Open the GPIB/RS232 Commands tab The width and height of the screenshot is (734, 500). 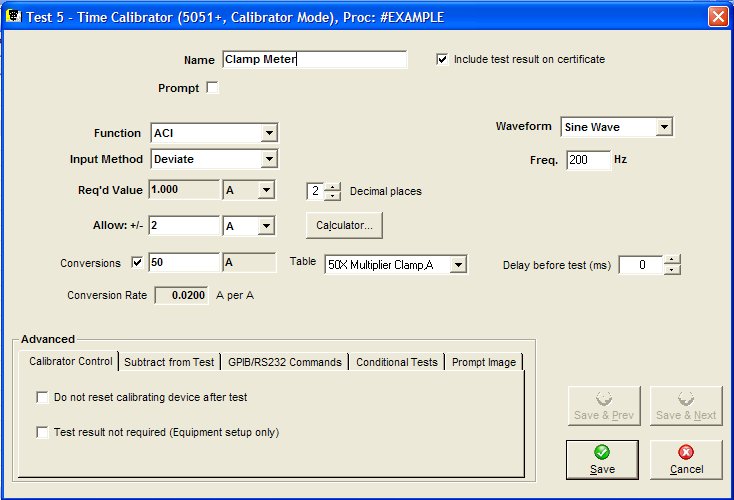(x=285, y=362)
